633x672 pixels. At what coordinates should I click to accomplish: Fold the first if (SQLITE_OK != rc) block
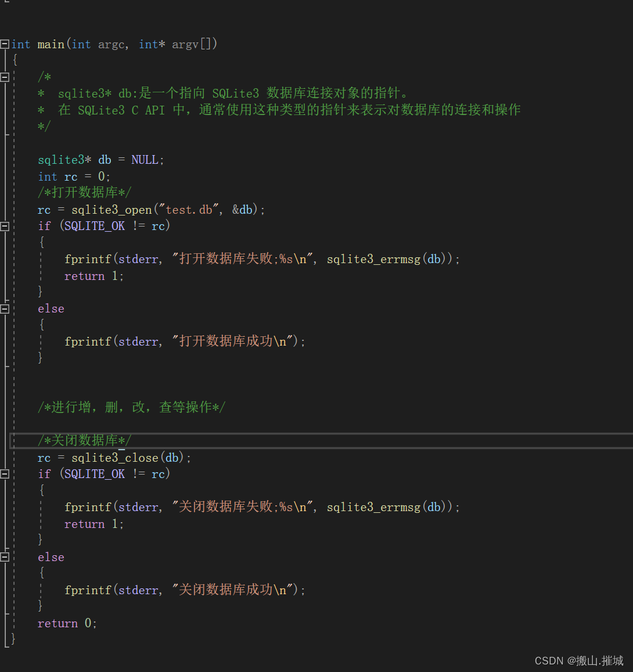(4, 225)
